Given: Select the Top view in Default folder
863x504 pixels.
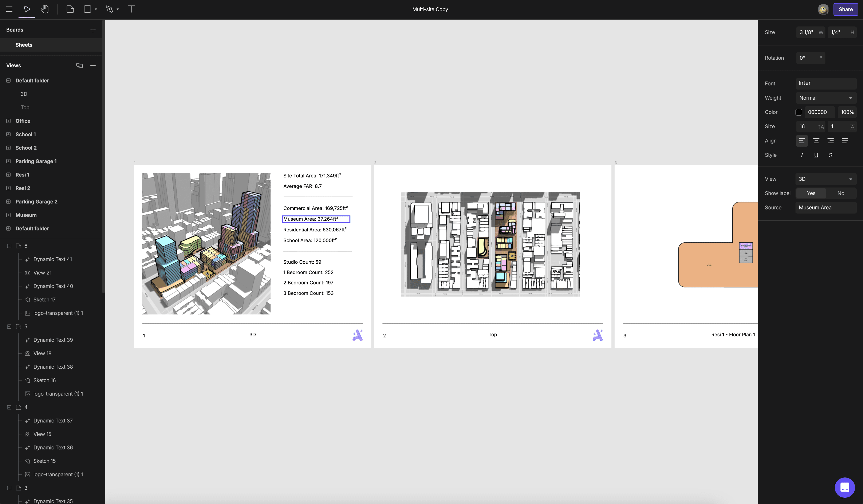Looking at the screenshot, I should tap(25, 107).
